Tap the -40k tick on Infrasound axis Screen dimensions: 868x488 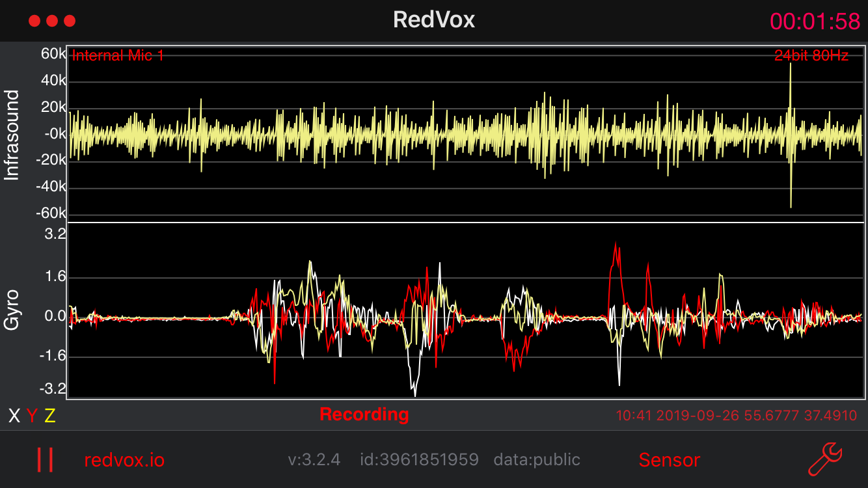[x=51, y=187]
